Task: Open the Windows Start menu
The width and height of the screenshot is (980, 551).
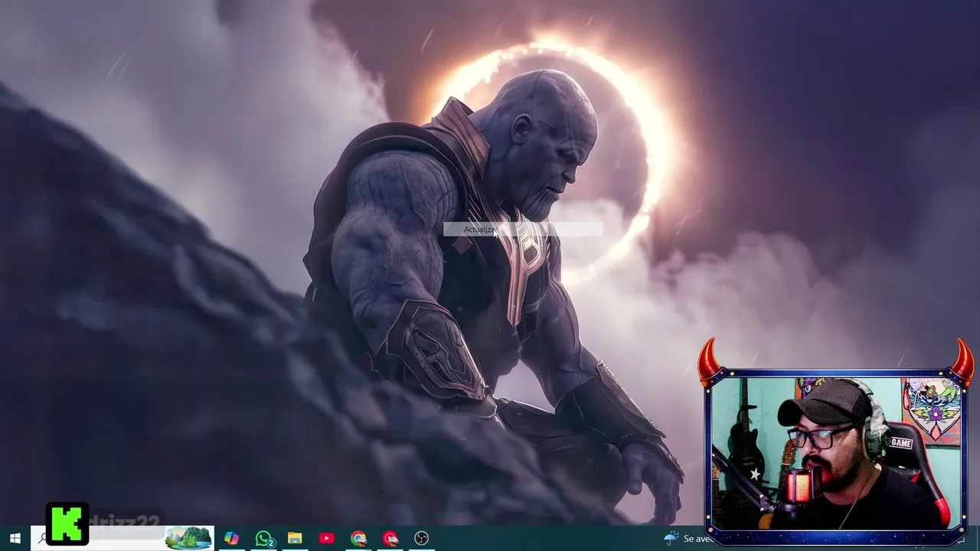Action: pos(15,539)
